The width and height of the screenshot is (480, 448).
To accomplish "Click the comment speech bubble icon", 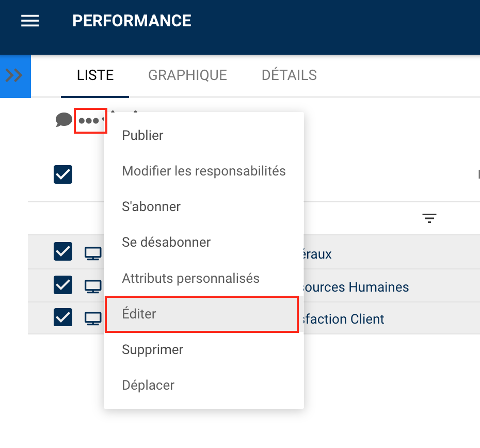I will 64,120.
